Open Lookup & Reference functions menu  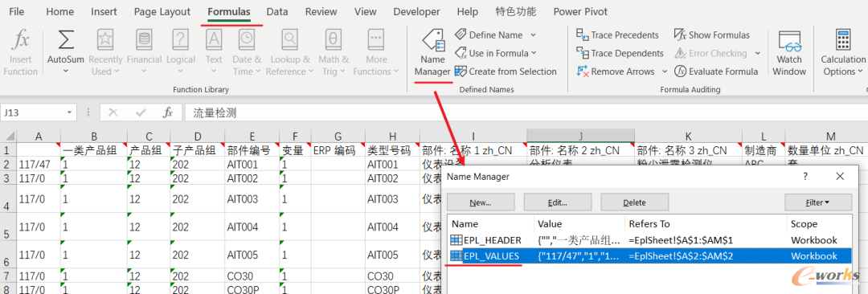click(289, 52)
